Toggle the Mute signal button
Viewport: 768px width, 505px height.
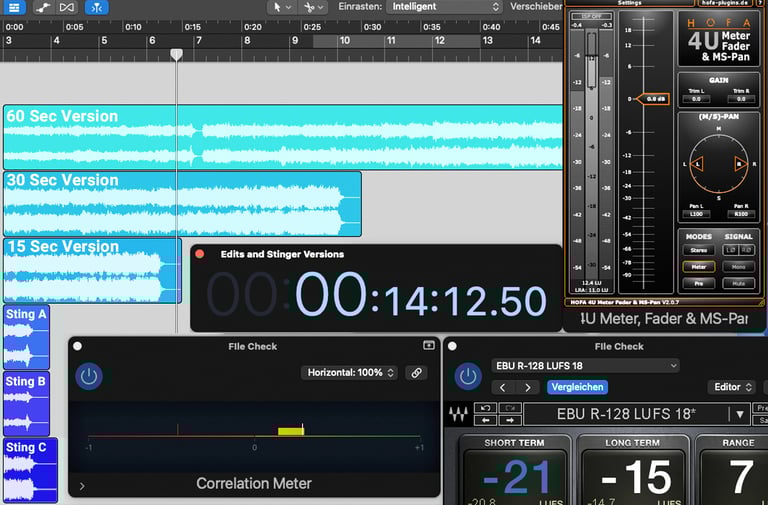738,284
